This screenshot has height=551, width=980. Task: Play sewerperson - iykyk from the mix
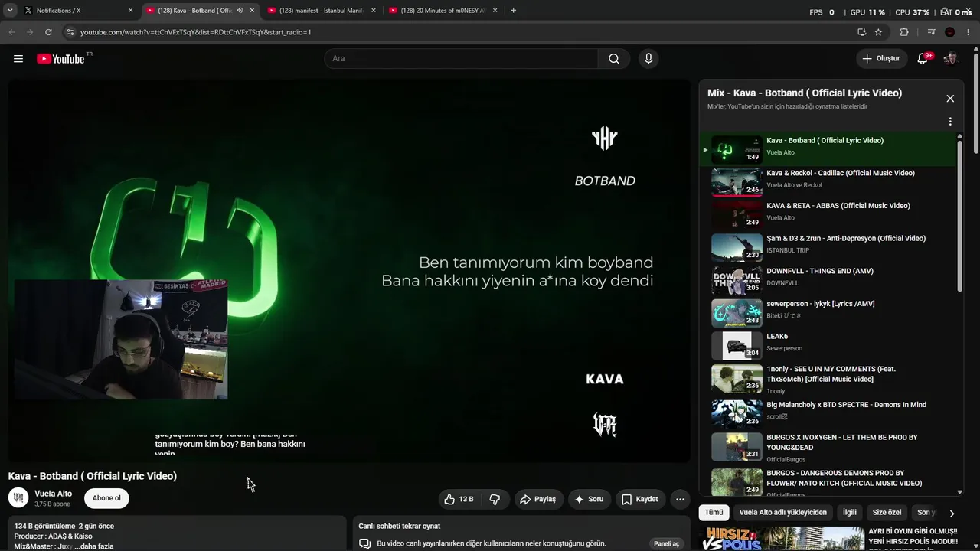click(828, 314)
